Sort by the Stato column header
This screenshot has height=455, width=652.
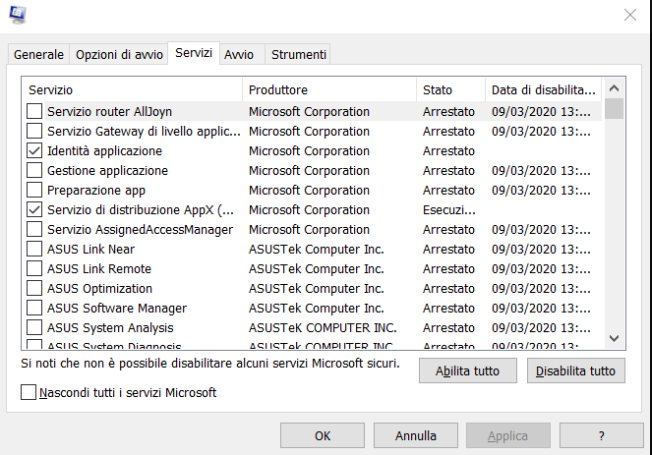pyautogui.click(x=451, y=90)
